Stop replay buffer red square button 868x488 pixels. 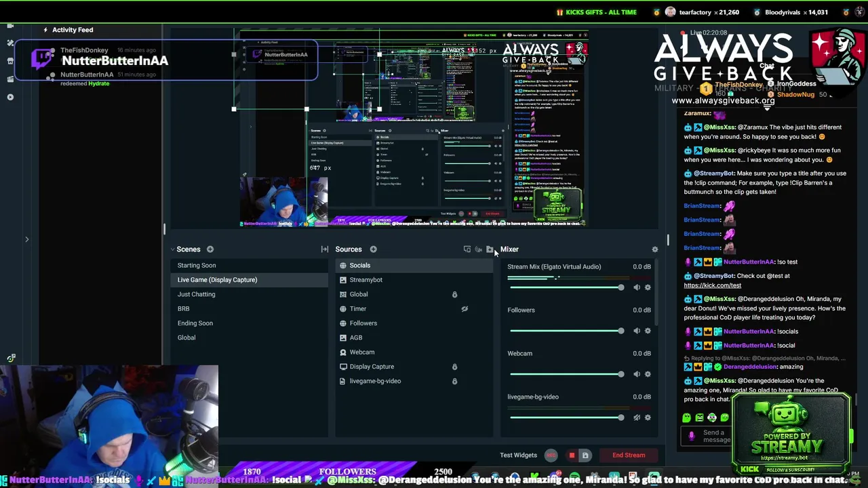(572, 455)
